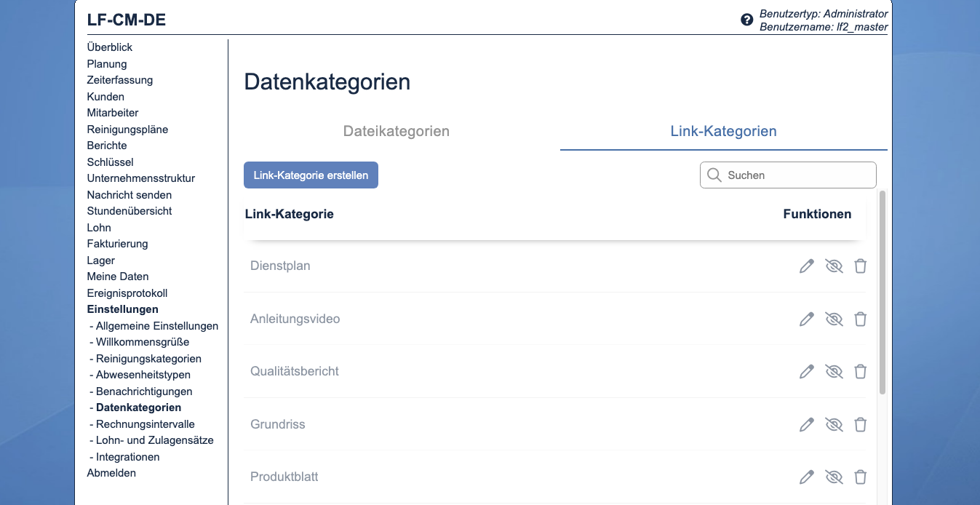
Task: Click the Produktblatt row name
Action: [x=284, y=477]
